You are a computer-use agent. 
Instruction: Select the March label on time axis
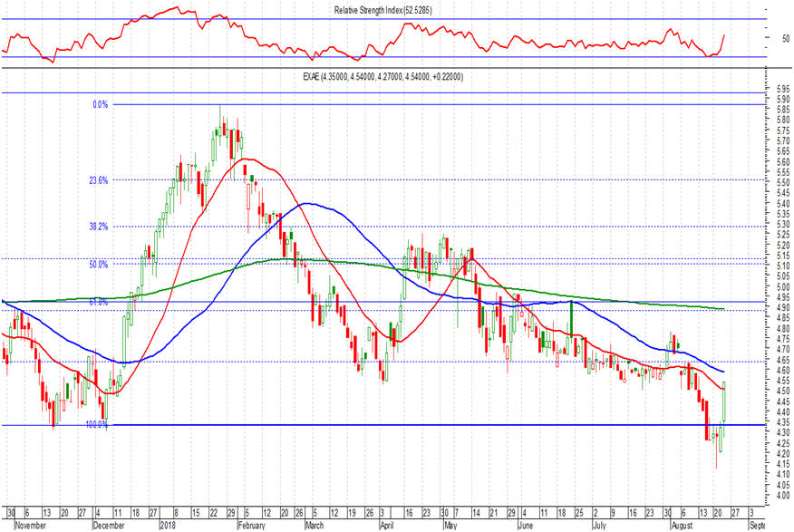(314, 525)
